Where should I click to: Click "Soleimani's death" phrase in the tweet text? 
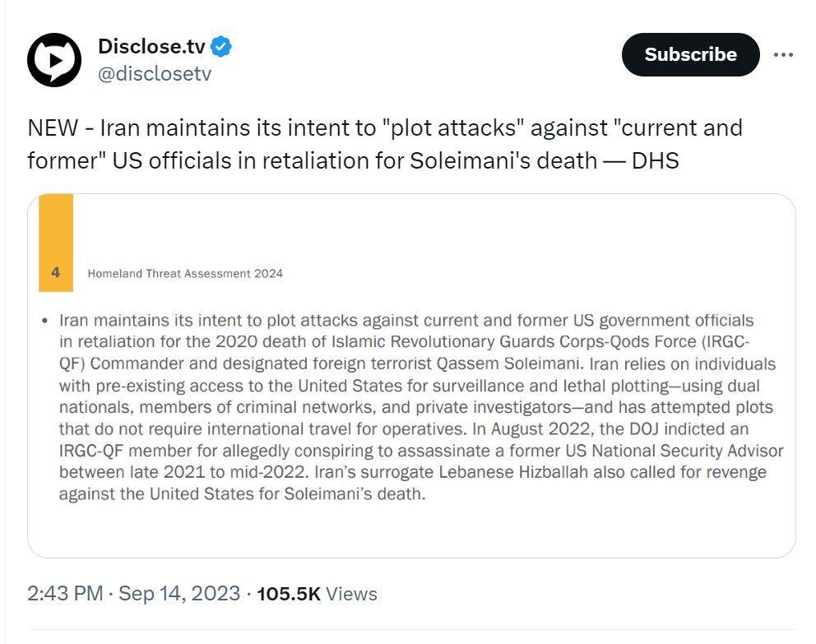point(503,160)
